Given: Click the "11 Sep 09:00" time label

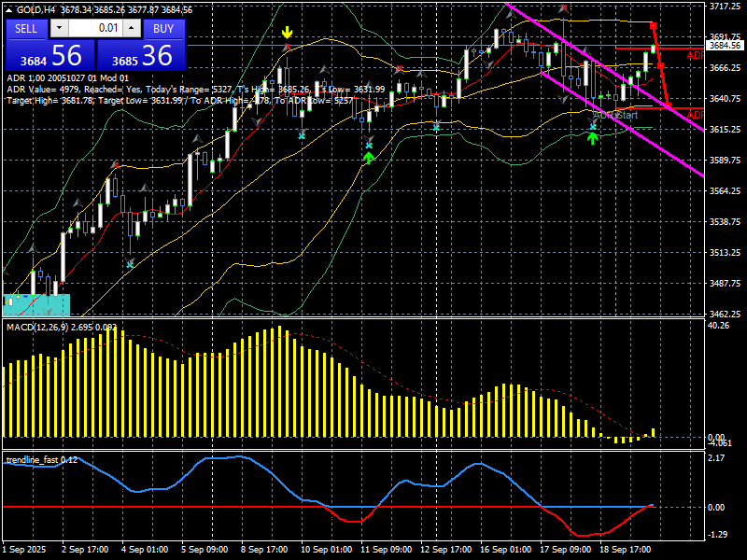Looking at the screenshot, I should 386,550.
